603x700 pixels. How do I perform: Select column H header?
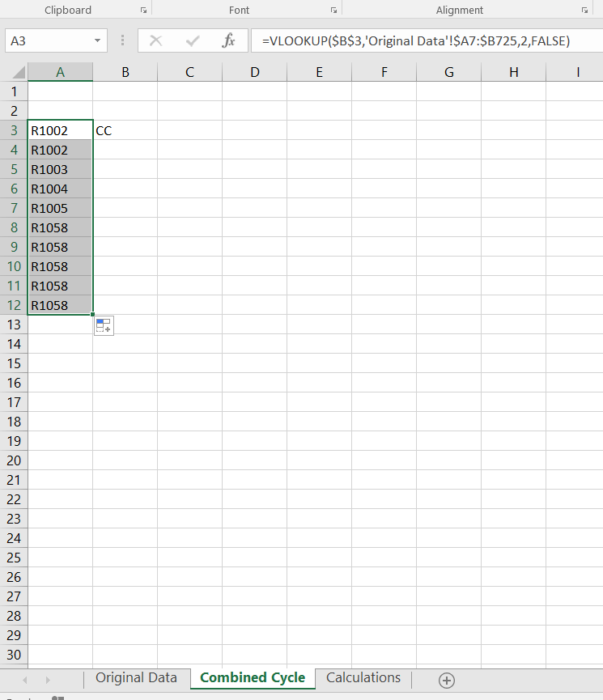pos(514,72)
